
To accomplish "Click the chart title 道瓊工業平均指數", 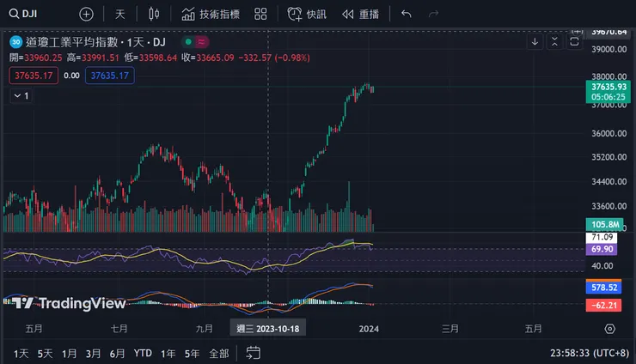I will (72, 42).
